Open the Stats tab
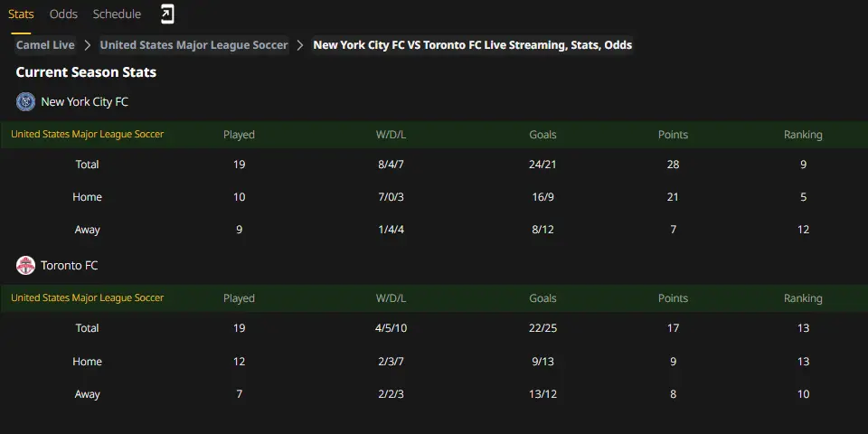Screen dimensions: 868x434 [21, 14]
